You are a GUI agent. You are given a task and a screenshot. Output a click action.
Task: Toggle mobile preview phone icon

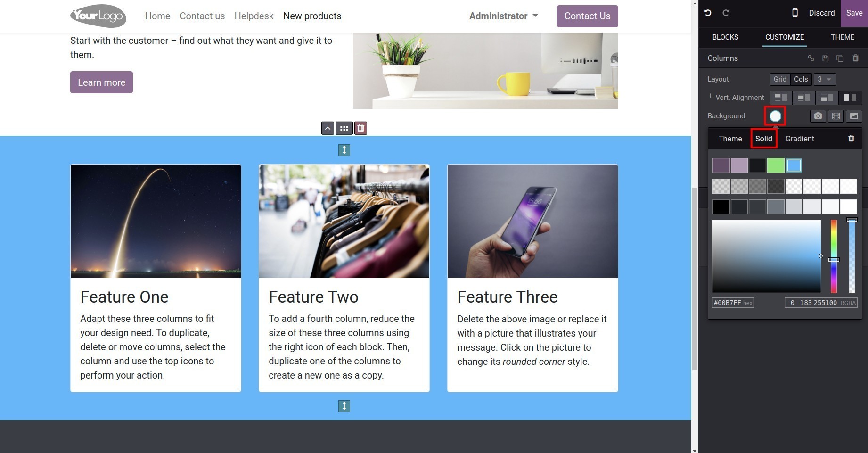[x=795, y=13]
